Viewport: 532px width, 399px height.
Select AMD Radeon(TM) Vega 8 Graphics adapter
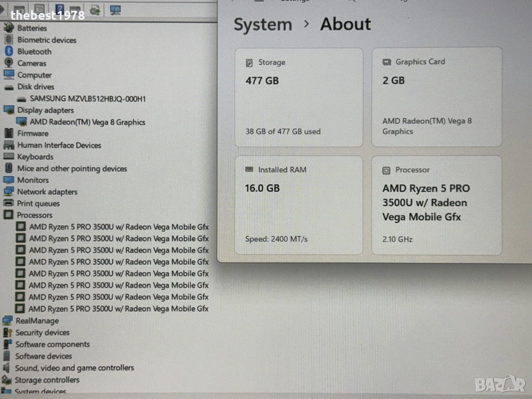(x=87, y=122)
